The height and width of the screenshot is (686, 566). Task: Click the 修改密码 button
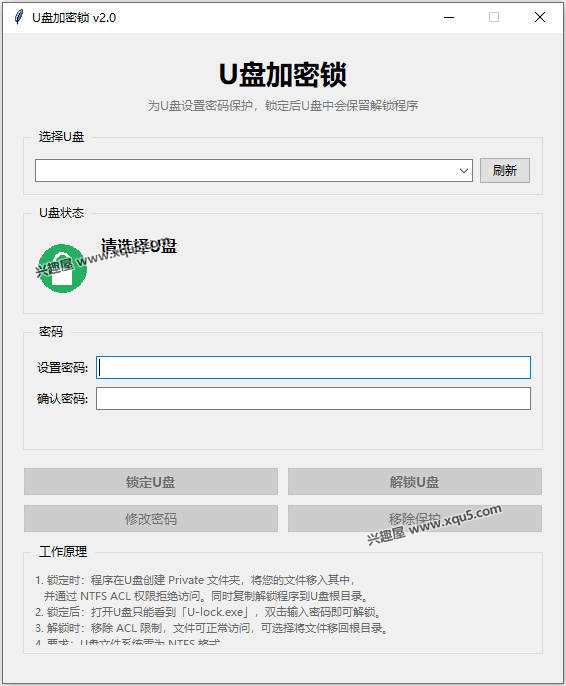(x=151, y=519)
